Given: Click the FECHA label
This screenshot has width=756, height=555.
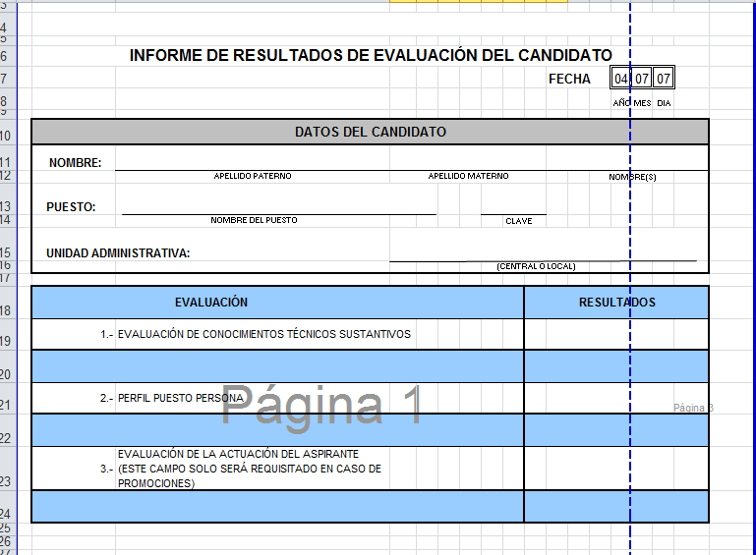Looking at the screenshot, I should [569, 79].
